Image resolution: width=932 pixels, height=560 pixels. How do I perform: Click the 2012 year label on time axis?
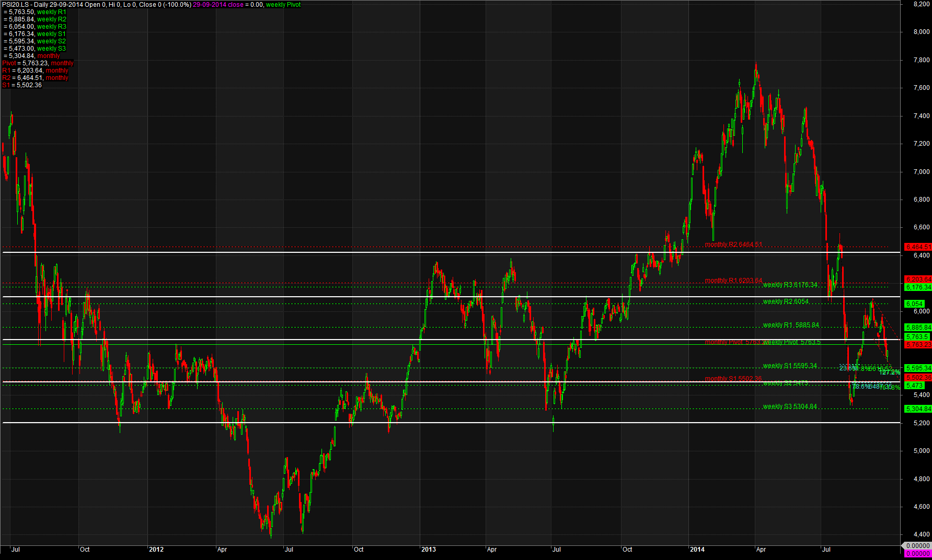point(156,550)
